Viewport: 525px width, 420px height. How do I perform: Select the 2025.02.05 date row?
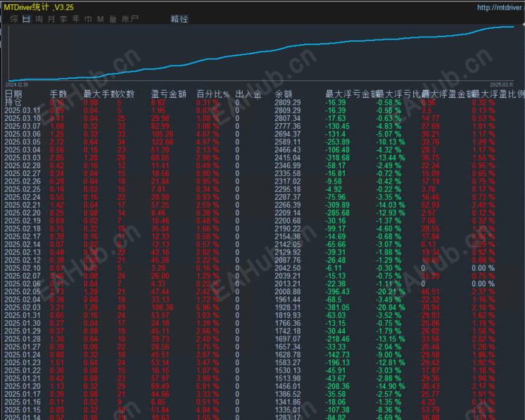[23, 291]
